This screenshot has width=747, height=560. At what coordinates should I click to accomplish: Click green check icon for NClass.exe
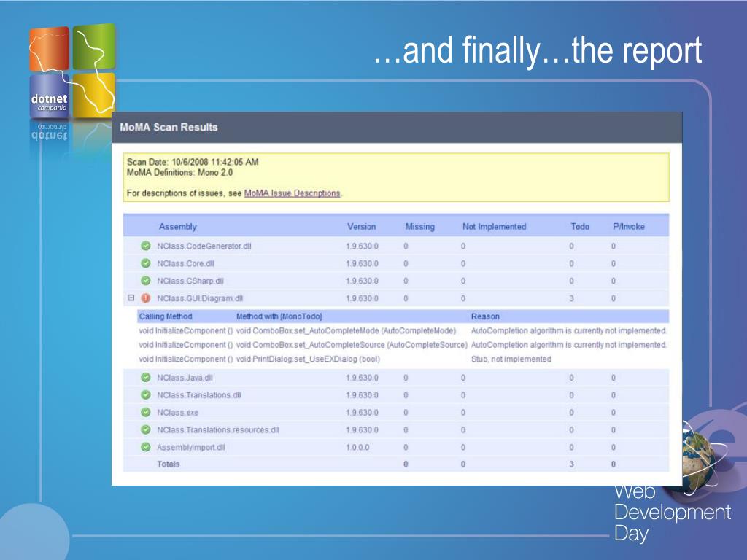coord(146,413)
